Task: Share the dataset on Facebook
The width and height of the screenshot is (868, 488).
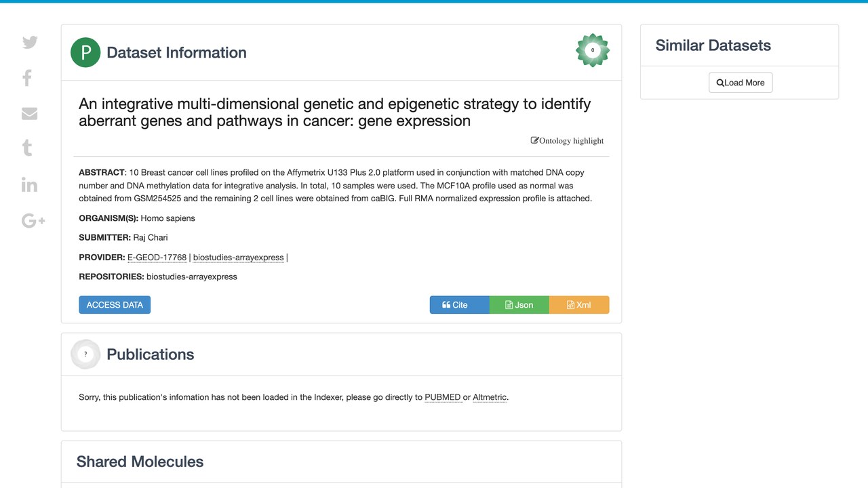Action: 27,78
